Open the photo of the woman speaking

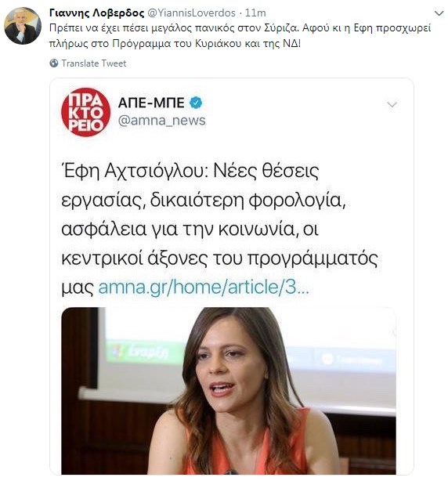pyautogui.click(x=229, y=391)
